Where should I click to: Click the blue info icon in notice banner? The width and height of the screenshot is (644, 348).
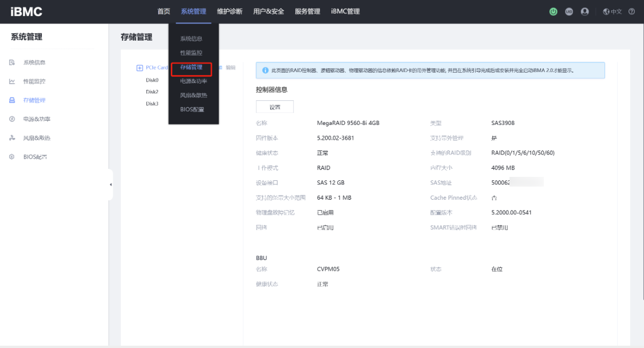265,70
